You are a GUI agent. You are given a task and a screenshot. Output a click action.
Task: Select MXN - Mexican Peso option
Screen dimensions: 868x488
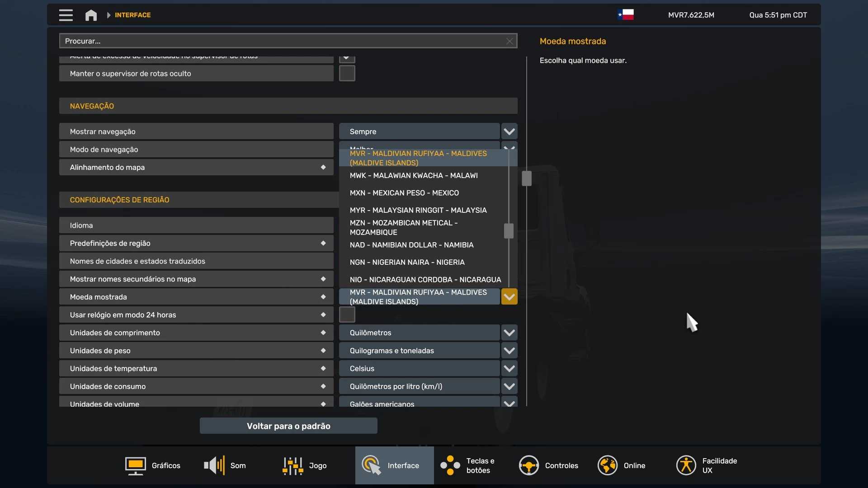point(404,193)
